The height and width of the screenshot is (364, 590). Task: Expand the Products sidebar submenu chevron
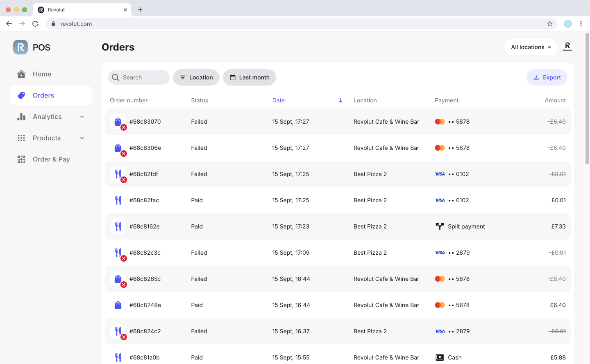tap(82, 138)
